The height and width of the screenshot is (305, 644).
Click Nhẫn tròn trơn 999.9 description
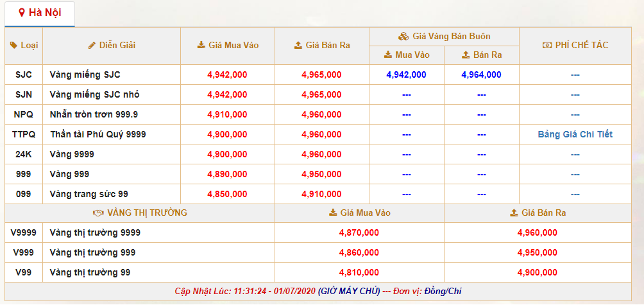point(94,115)
